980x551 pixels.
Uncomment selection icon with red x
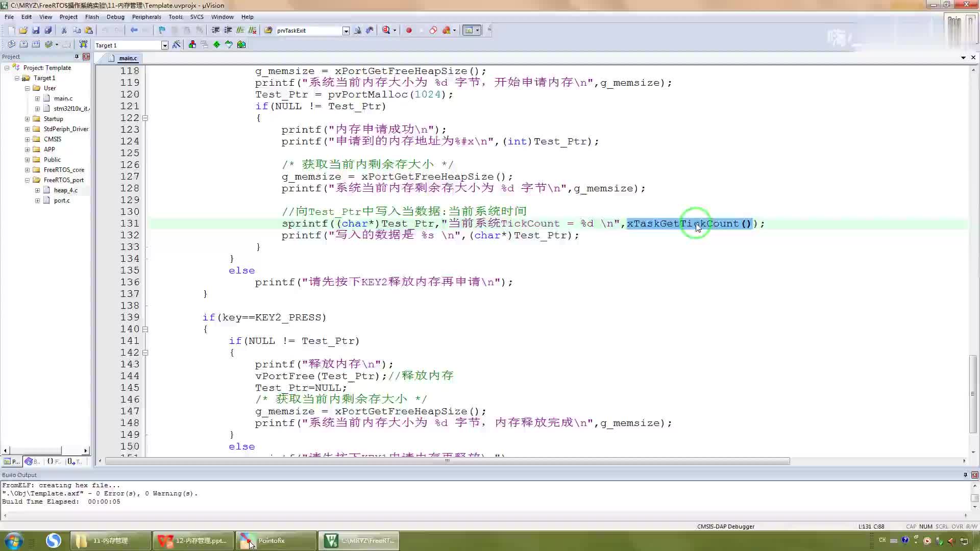[x=252, y=30]
